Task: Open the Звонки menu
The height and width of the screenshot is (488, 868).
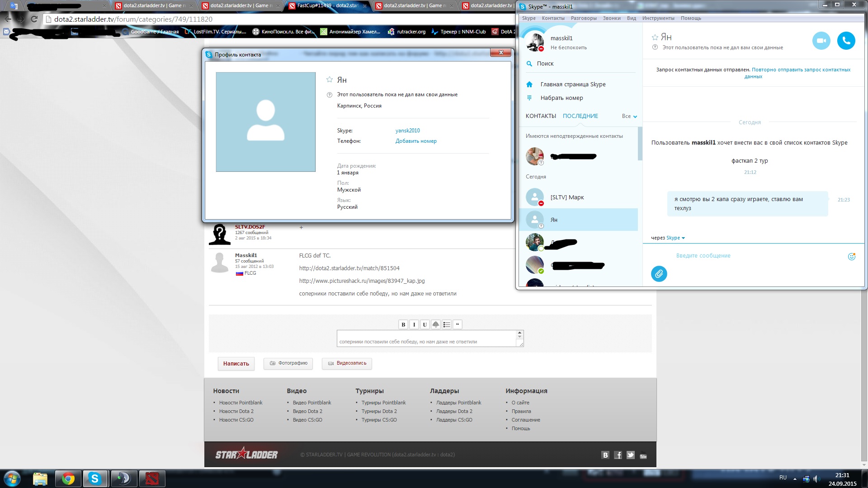Action: pos(611,18)
